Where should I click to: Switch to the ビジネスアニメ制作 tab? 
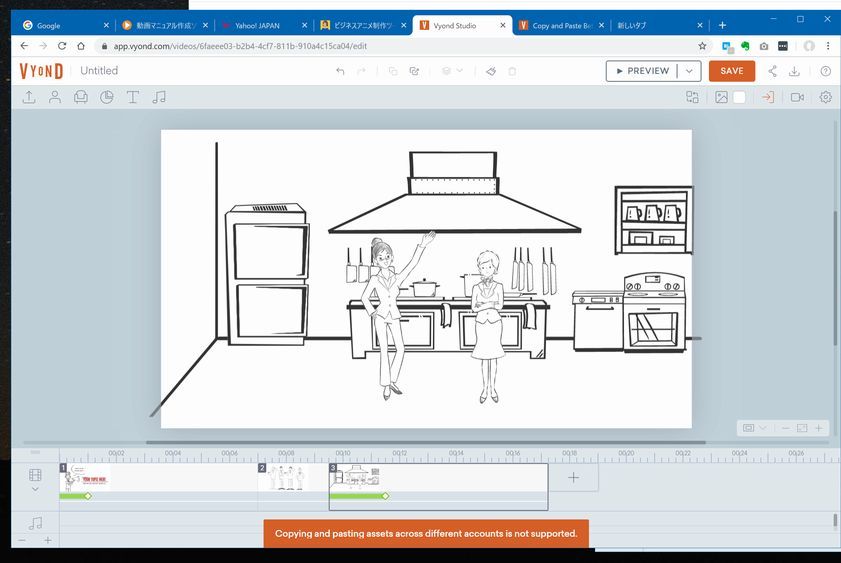363,25
